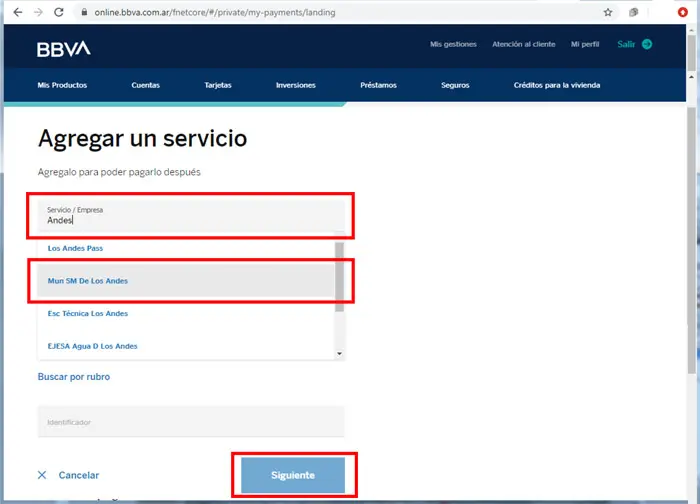The height and width of the screenshot is (504, 700).
Task: Click the BBVA logo
Action: tap(64, 49)
